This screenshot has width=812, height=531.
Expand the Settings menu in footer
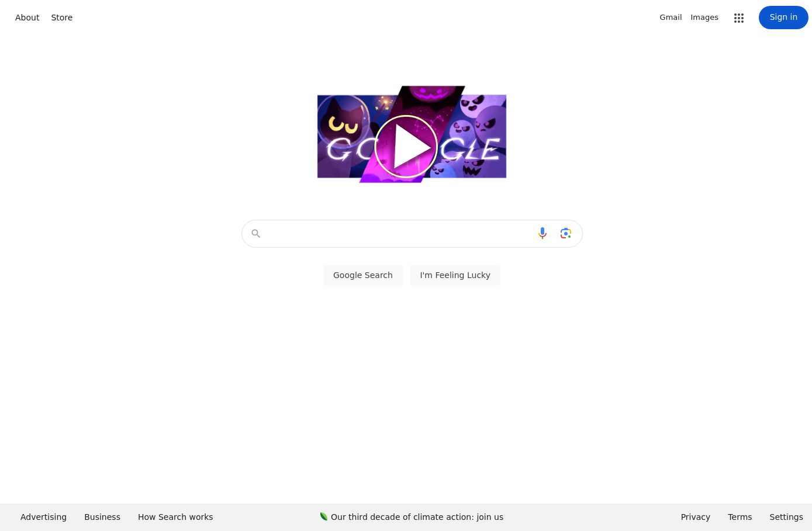pos(786,517)
